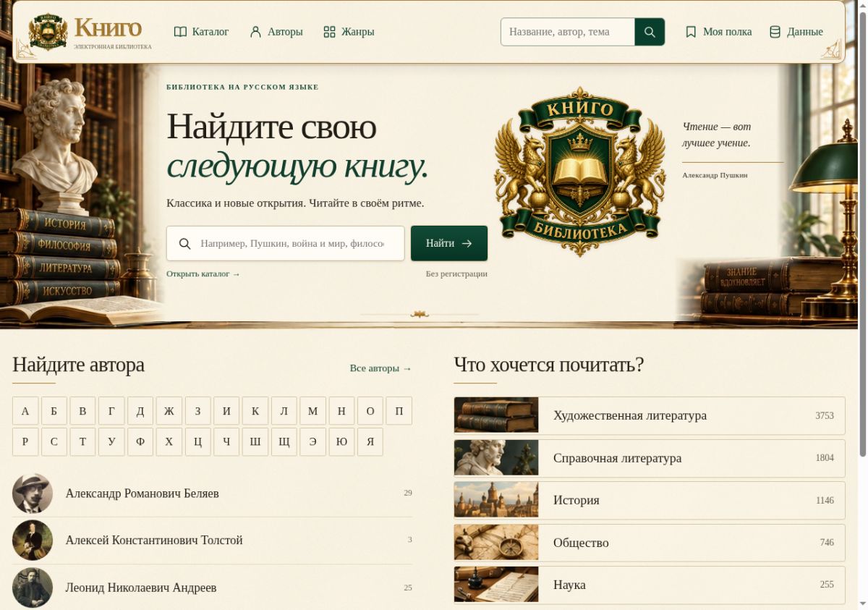This screenshot has width=868, height=610.
Task: Select letter С in author alphabet
Action: [x=54, y=442]
